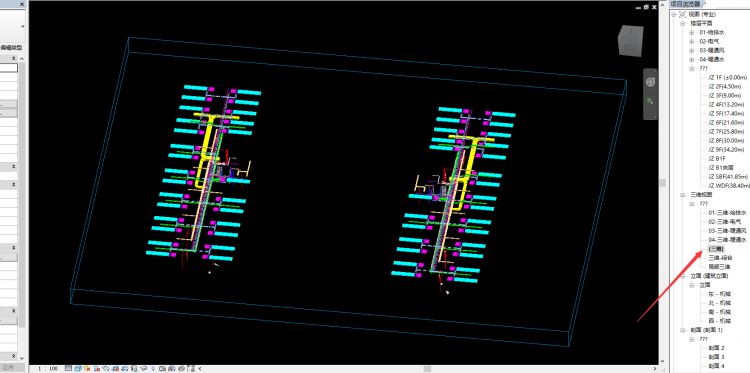Expand the 02-电气 floor plan group
Viewport: 750px width, 373px height.
692,42
